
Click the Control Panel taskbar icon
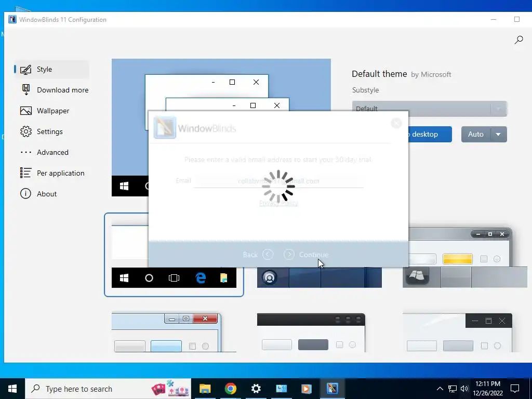coord(281,389)
